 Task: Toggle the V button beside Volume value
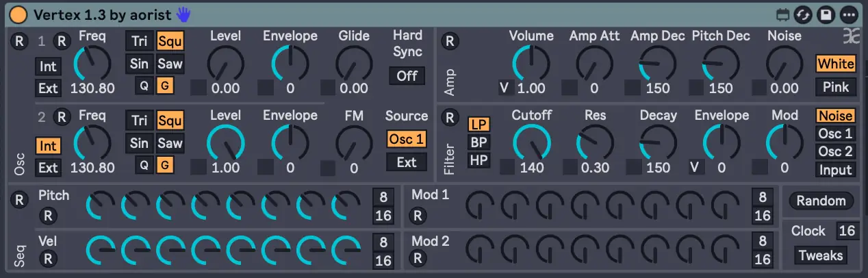click(x=505, y=88)
